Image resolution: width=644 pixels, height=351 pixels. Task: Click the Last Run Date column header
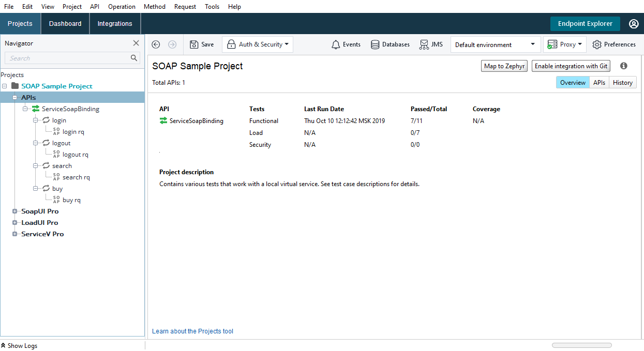[324, 109]
